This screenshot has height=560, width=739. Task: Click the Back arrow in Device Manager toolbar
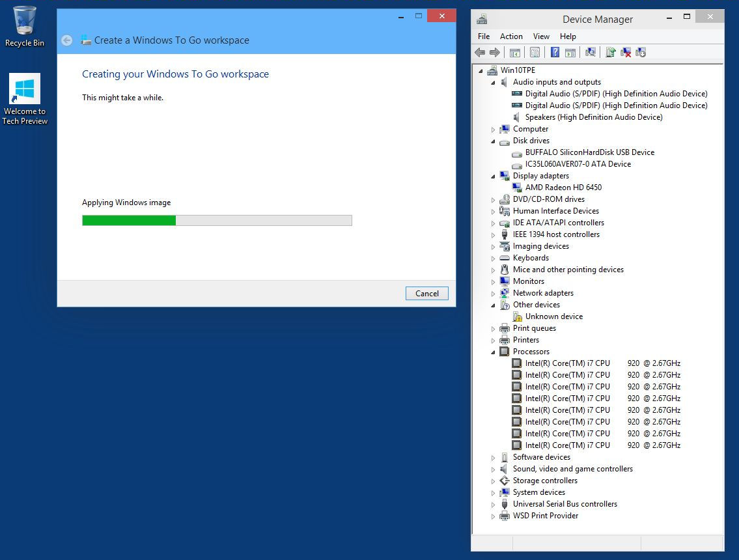coord(480,52)
